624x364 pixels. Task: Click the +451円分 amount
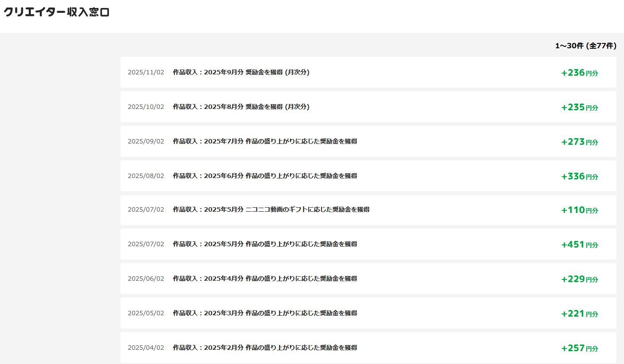(579, 244)
